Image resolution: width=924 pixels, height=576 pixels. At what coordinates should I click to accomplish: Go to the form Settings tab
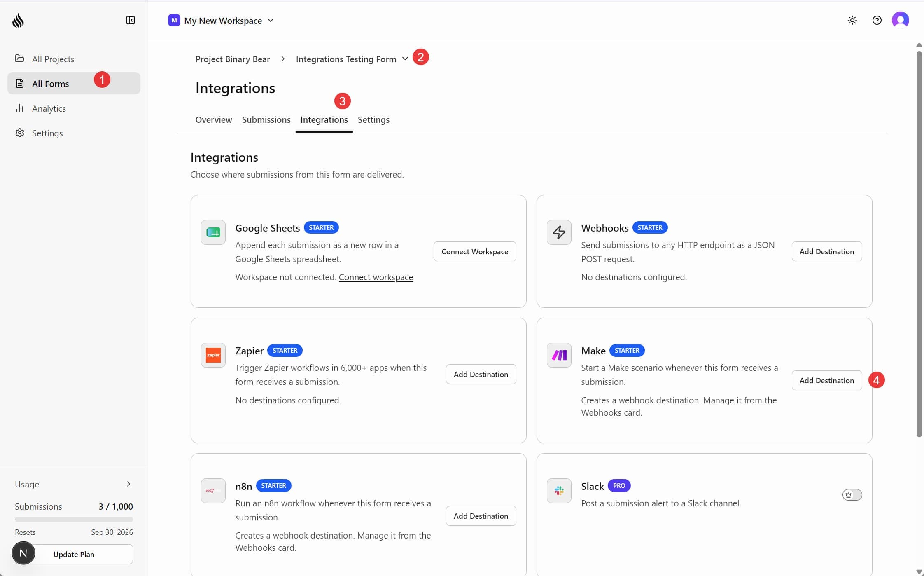click(373, 119)
